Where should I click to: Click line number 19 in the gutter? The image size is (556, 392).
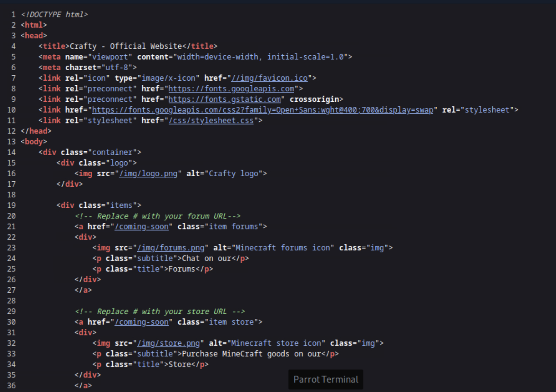[x=11, y=205]
